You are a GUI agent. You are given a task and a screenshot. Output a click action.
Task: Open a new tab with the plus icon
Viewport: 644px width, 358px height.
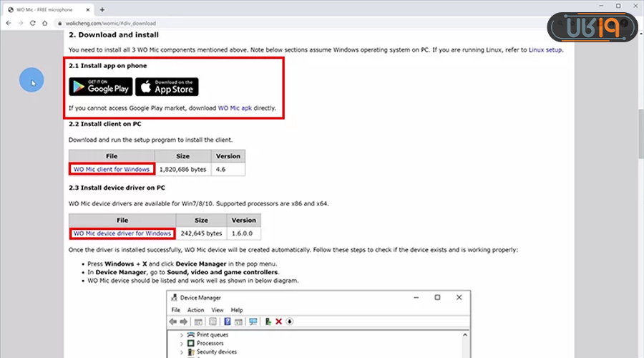coord(102,9)
